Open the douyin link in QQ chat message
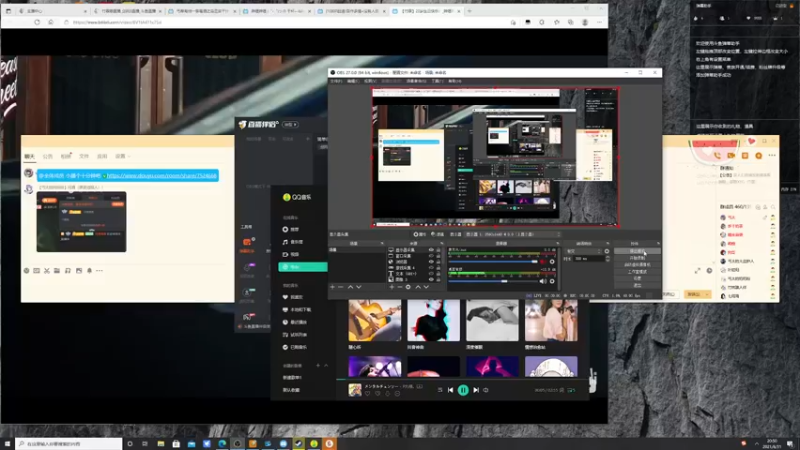 pos(161,176)
